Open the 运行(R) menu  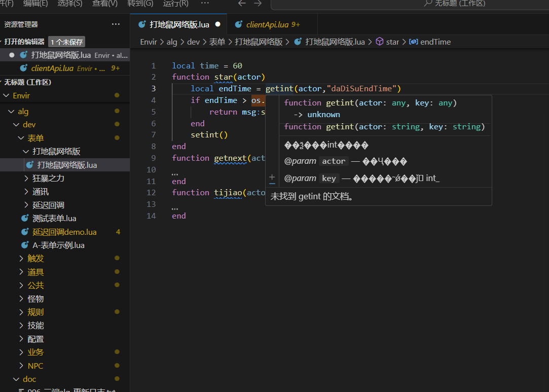175,4
